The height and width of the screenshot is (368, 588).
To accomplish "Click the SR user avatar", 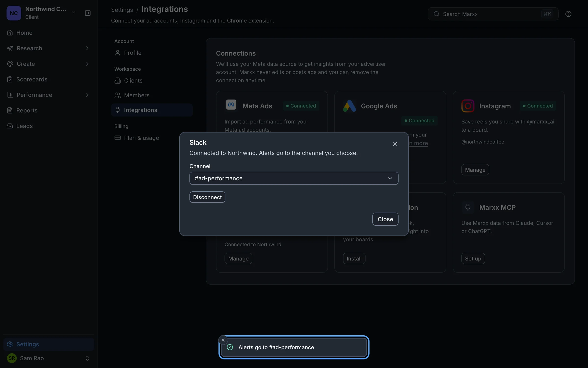I will 12,358.
